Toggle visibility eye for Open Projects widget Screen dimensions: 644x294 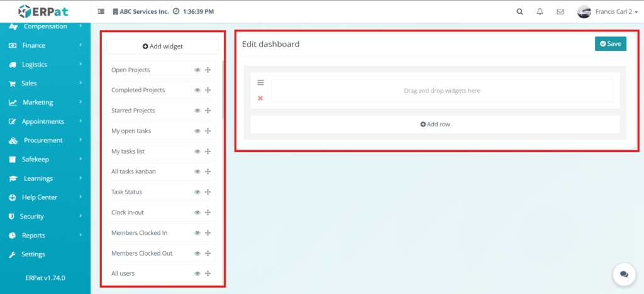[x=197, y=70]
